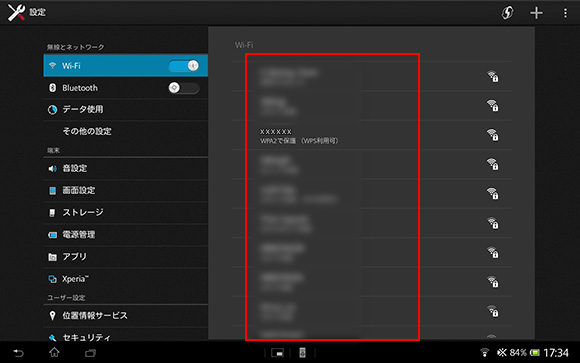Tap the 17:34 clock

(x=556, y=353)
